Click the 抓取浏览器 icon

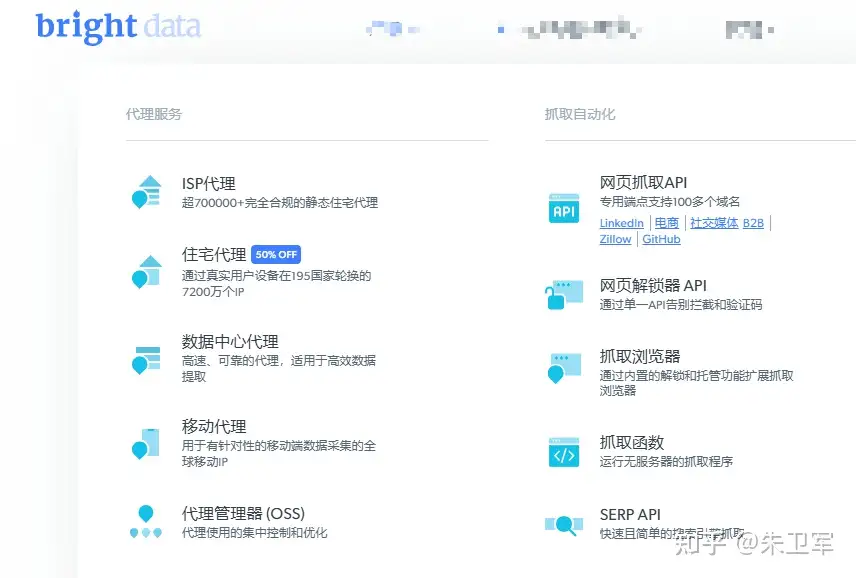click(x=564, y=368)
